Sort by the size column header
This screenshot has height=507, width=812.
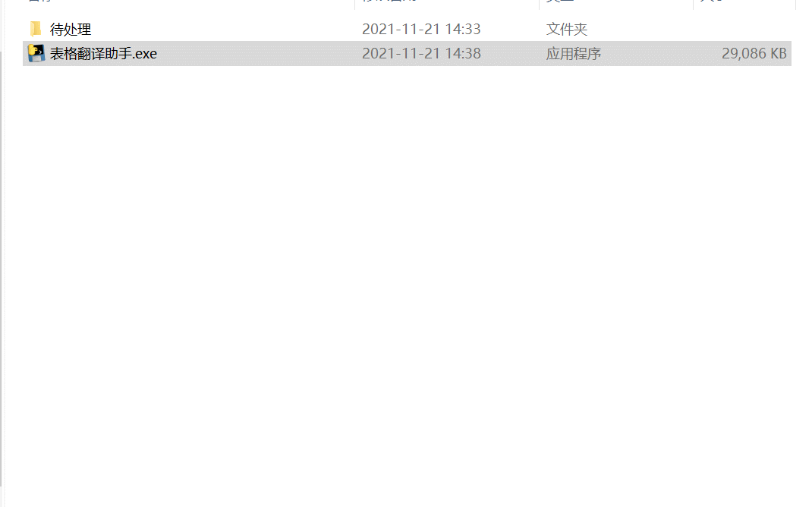coord(744,2)
